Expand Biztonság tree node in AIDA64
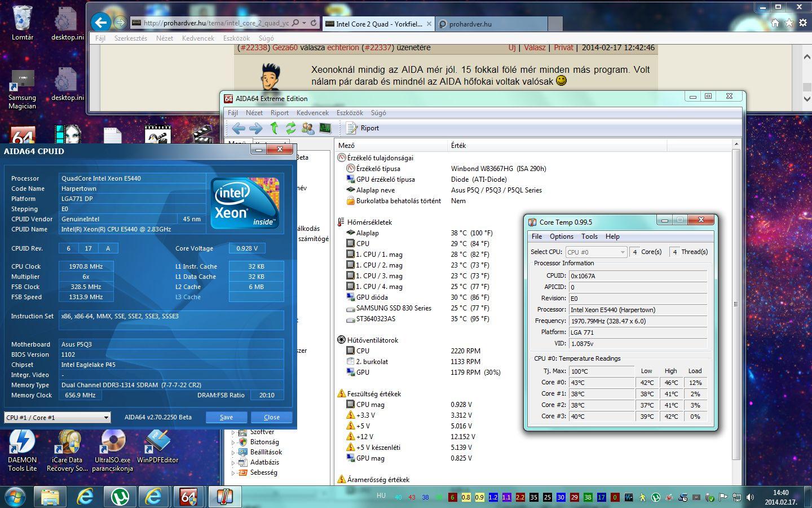812x508 pixels. pos(233,442)
